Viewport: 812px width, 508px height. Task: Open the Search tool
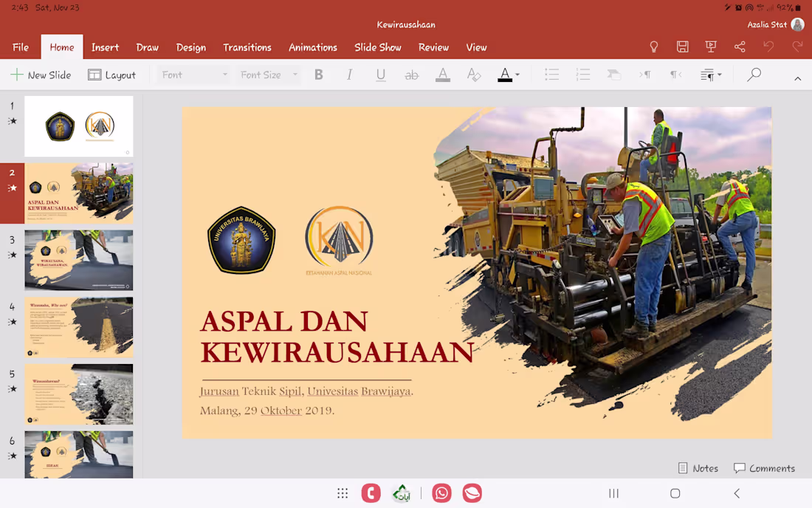[754, 74]
